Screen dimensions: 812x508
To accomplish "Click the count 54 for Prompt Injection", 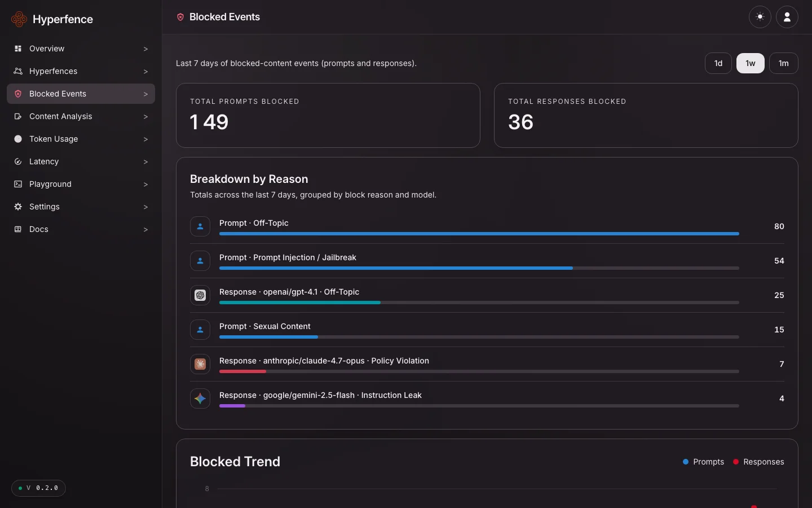I will click(x=779, y=261).
